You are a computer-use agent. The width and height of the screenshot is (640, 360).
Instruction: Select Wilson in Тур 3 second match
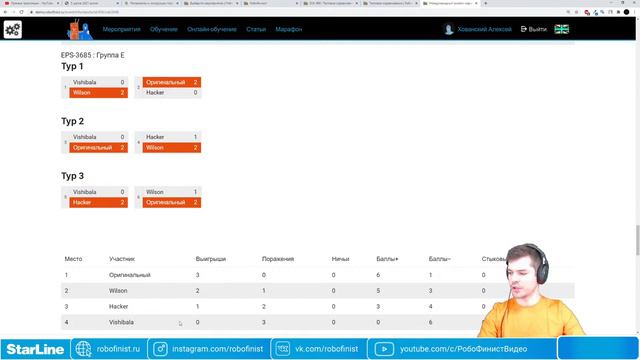click(171, 192)
